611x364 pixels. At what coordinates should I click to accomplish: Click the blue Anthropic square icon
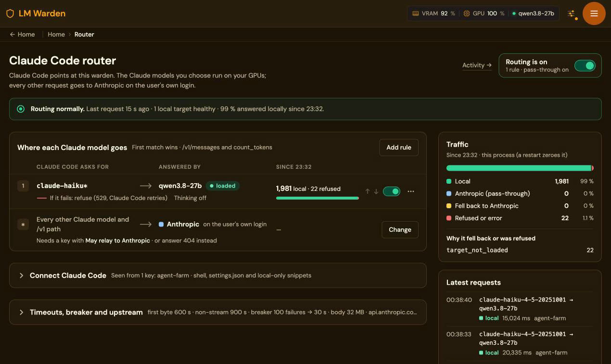(161, 224)
